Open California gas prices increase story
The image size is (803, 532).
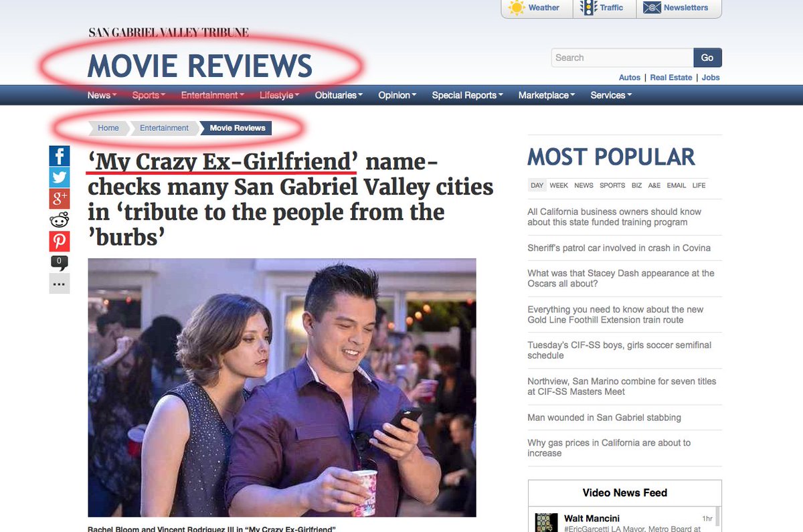point(609,448)
